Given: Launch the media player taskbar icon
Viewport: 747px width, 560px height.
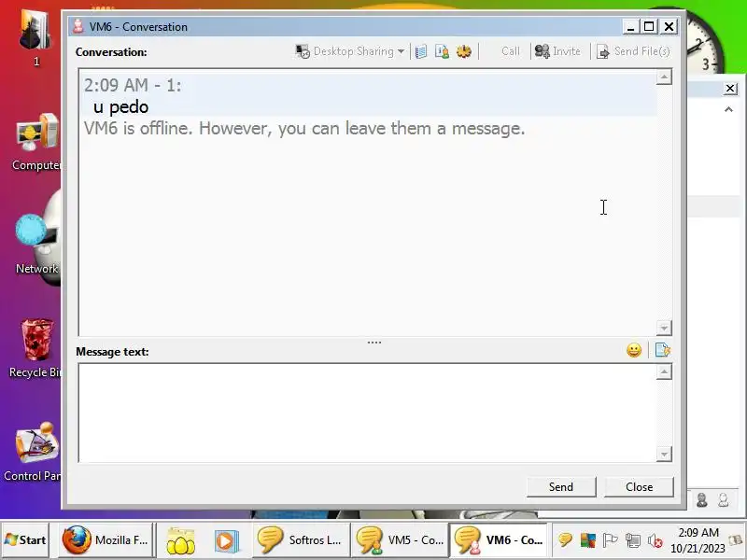Looking at the screenshot, I should (x=226, y=541).
